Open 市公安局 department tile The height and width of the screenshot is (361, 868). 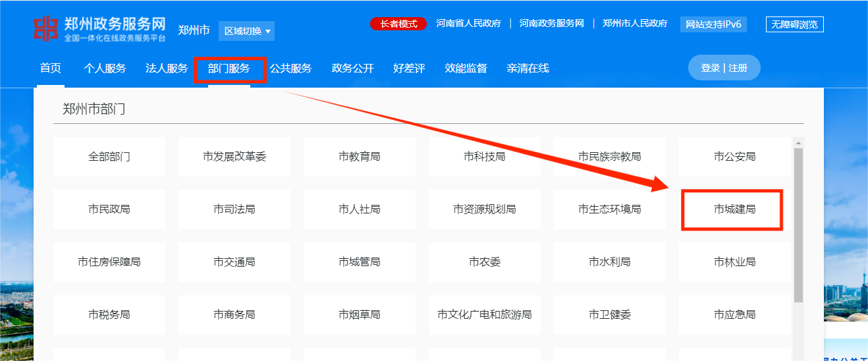734,157
